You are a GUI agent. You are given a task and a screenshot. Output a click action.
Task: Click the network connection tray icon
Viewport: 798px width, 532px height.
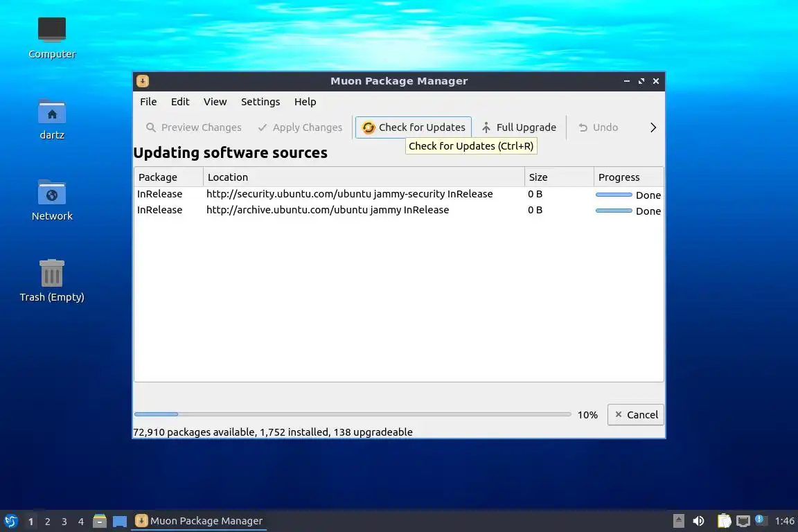[743, 521]
